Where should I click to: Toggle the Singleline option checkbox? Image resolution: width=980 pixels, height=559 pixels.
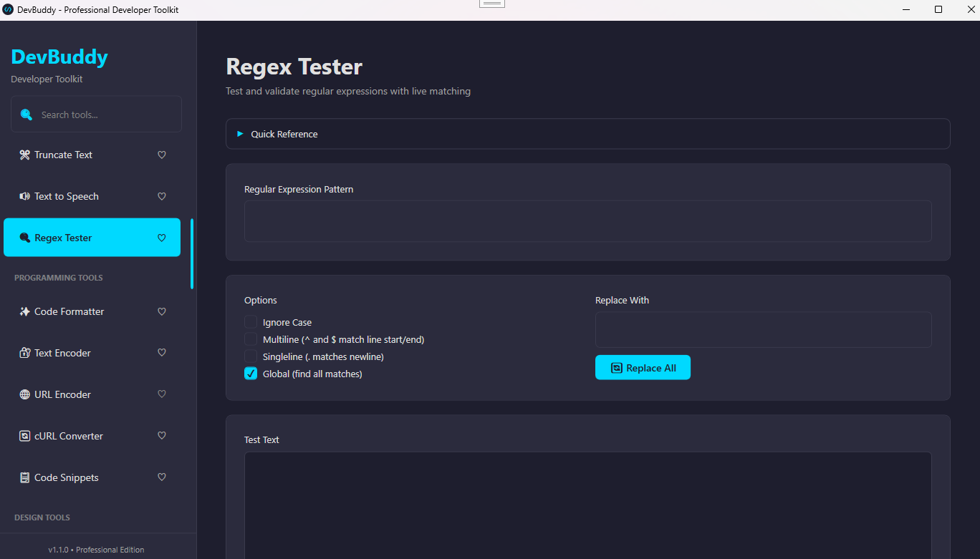(x=251, y=356)
